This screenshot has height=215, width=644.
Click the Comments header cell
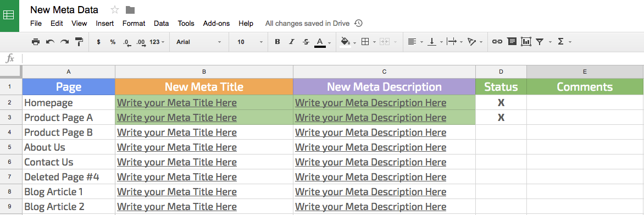pos(585,87)
